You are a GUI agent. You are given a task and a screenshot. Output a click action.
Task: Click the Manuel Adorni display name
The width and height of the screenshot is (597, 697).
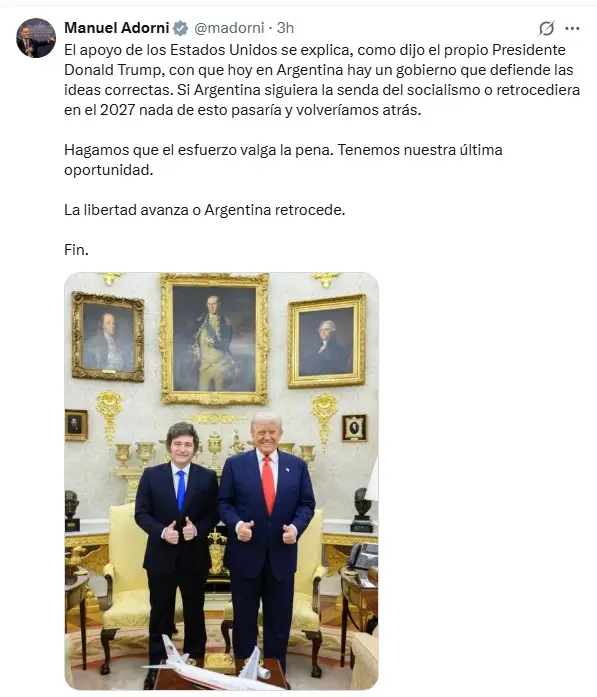pos(117,28)
